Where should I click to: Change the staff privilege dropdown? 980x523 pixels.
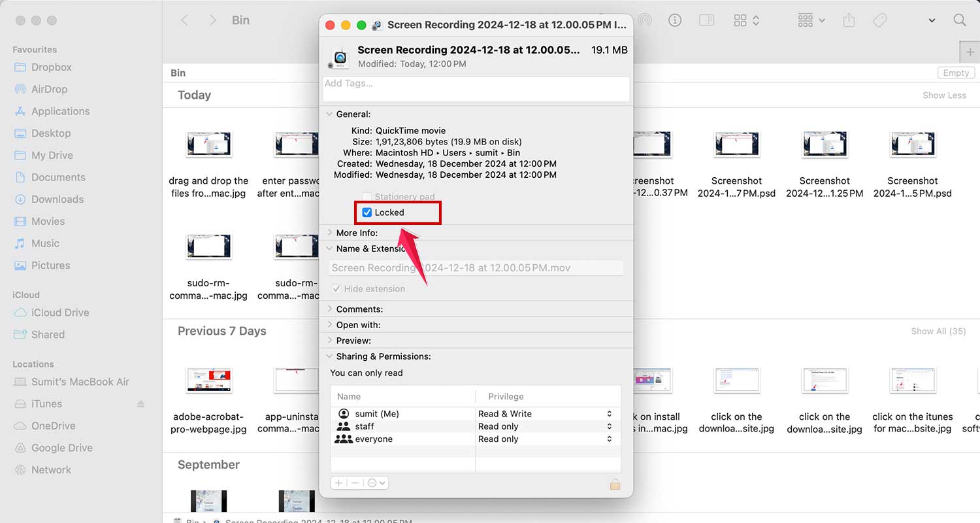click(x=608, y=426)
